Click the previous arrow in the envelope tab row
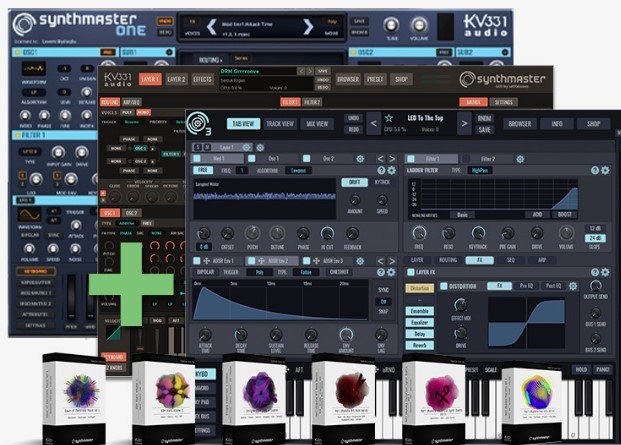 [x=380, y=261]
